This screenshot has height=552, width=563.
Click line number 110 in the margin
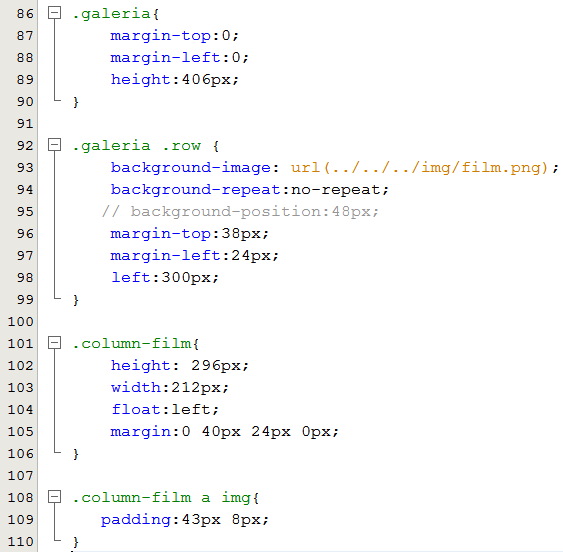coord(20,541)
